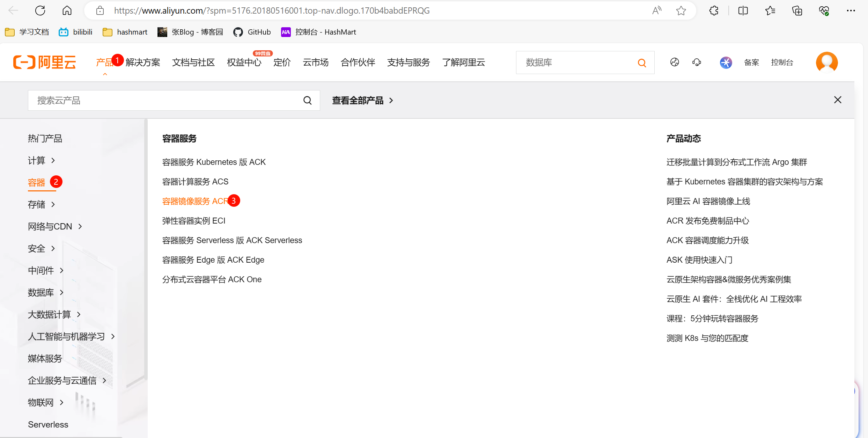This screenshot has width=868, height=438.
Task: Click the site permissions lock icon
Action: (x=100, y=10)
